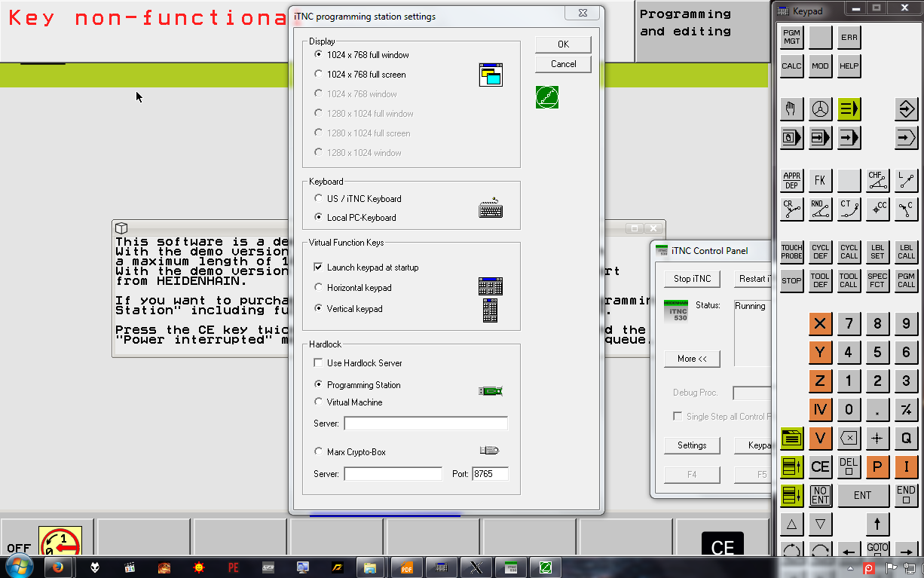This screenshot has height=578, width=924.
Task: Click FK free contour programming key
Action: pyautogui.click(x=820, y=181)
